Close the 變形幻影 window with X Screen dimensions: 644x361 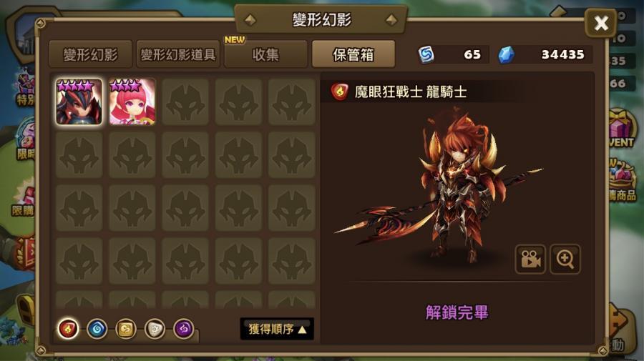[601, 23]
